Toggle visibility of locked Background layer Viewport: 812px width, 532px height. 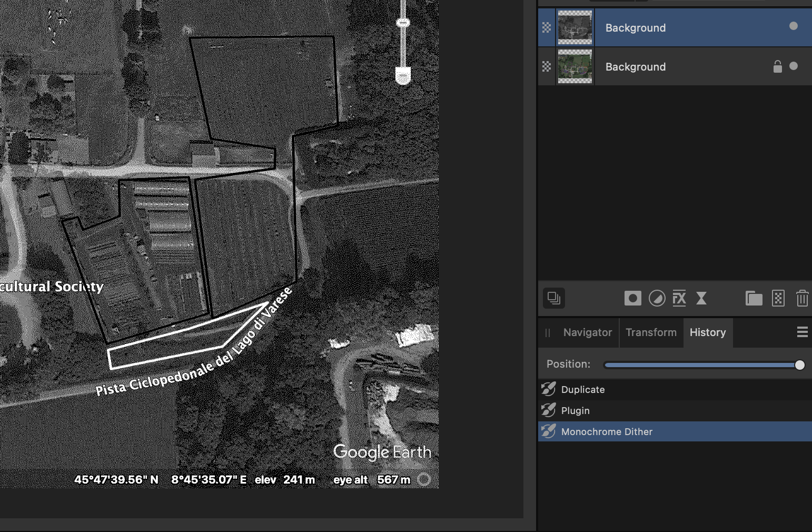click(x=794, y=66)
